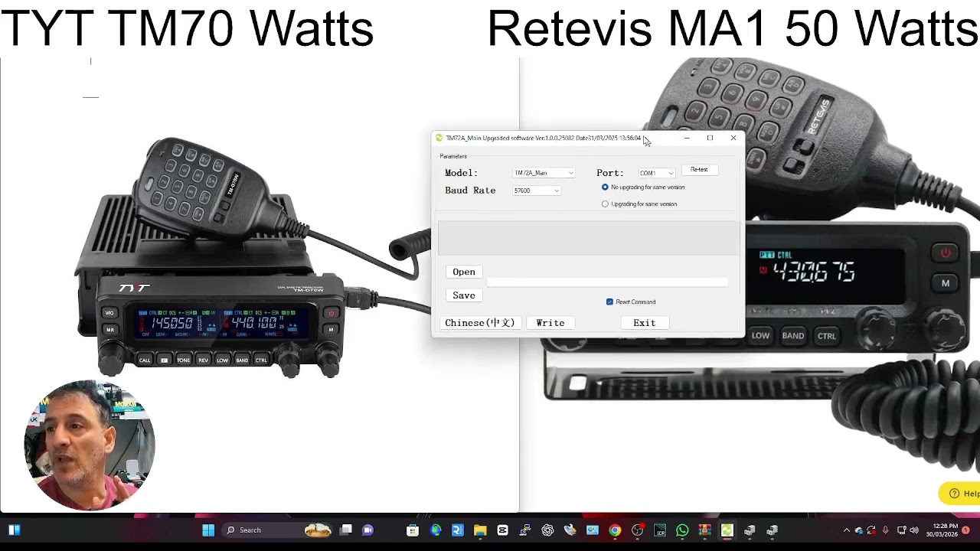Click the Save button
This screenshot has width=980, height=551.
[463, 295]
